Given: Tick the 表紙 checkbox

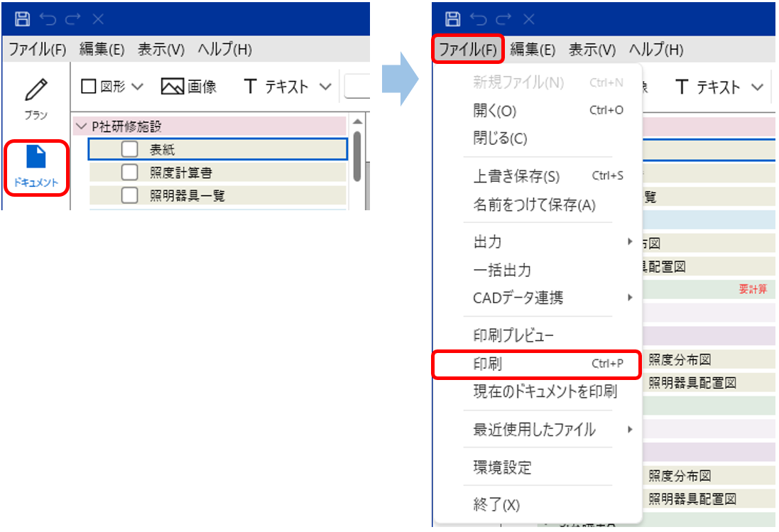Looking at the screenshot, I should (x=129, y=150).
